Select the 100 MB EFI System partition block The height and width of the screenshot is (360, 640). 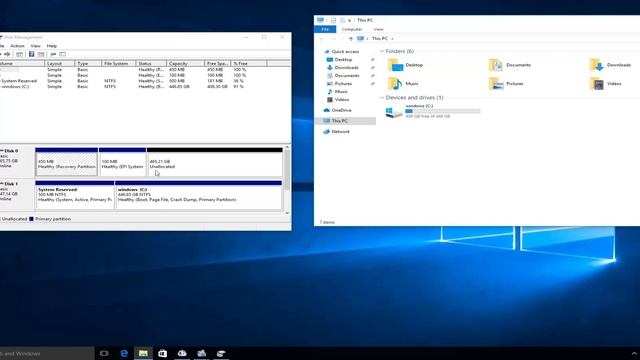point(122,162)
